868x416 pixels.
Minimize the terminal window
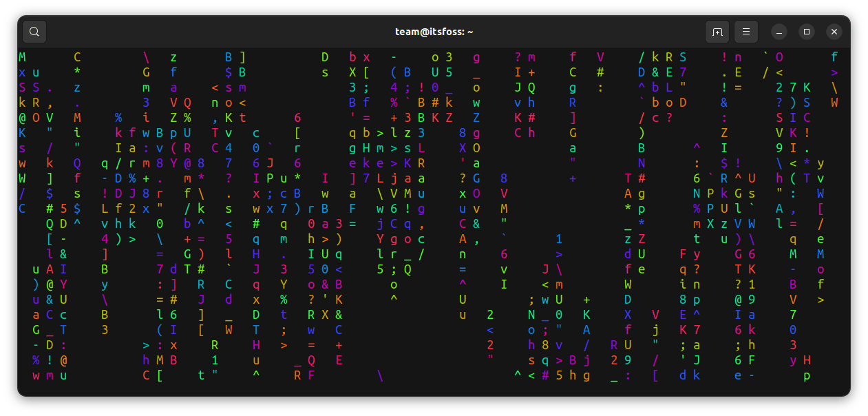point(779,32)
